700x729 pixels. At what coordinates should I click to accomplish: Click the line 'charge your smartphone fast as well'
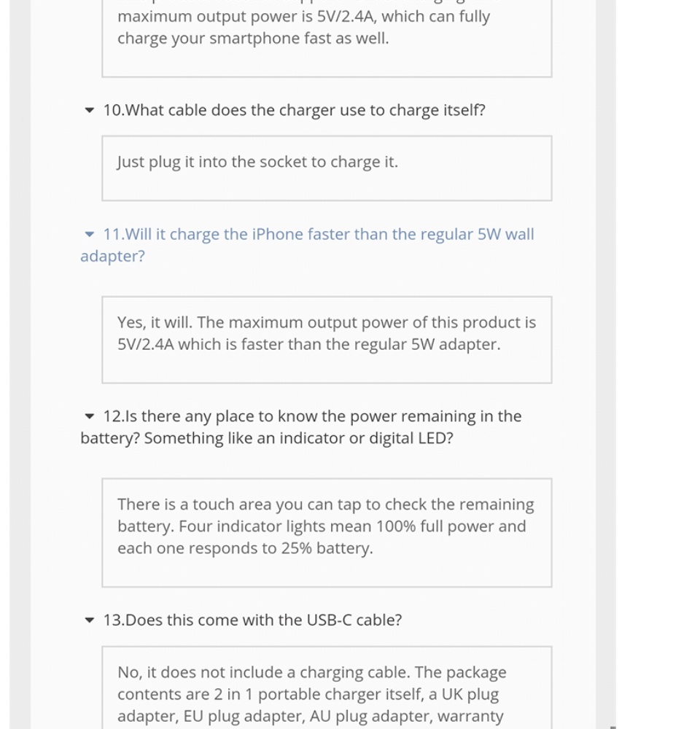pos(253,39)
